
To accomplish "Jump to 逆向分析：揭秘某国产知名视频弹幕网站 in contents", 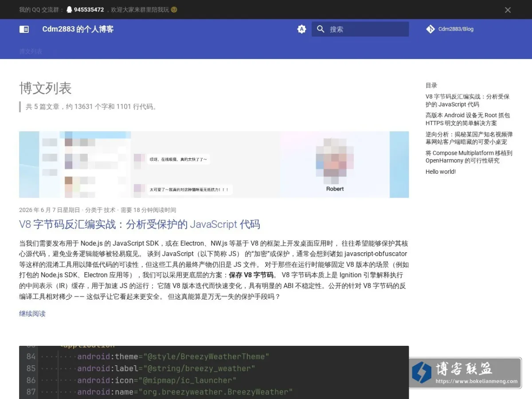I will point(469,138).
